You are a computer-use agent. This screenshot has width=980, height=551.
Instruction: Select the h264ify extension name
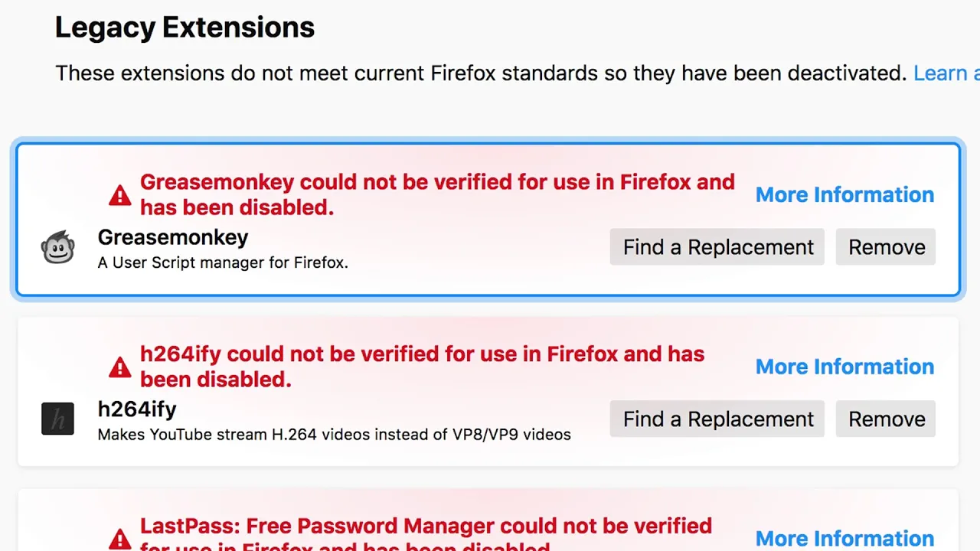[137, 409]
